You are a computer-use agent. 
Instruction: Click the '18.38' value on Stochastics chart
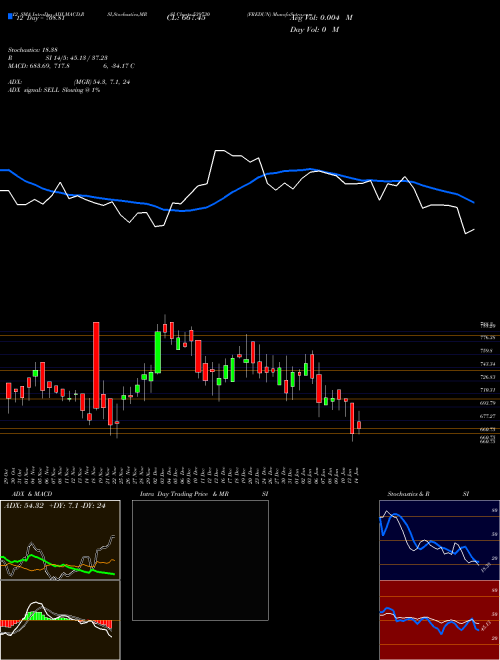484,567
